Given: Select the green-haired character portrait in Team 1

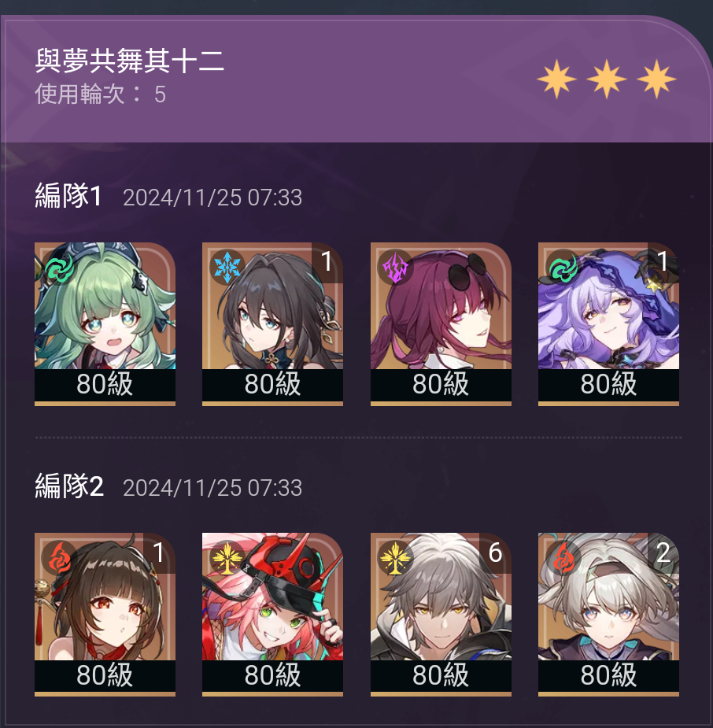Looking at the screenshot, I should click(105, 323).
